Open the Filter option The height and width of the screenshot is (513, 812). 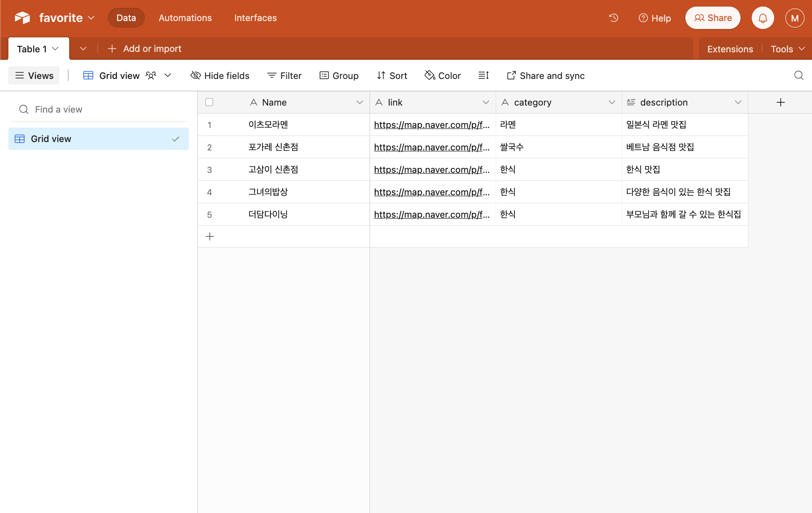[x=284, y=75]
